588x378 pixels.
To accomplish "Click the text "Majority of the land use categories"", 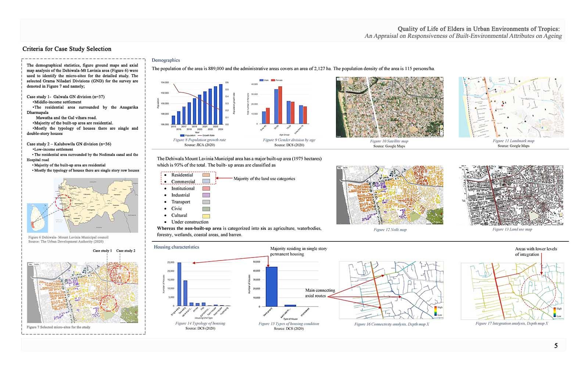I will [x=264, y=179].
